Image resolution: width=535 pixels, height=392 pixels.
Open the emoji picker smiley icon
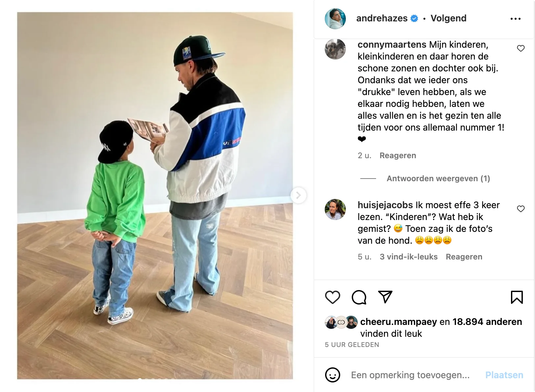(x=332, y=375)
